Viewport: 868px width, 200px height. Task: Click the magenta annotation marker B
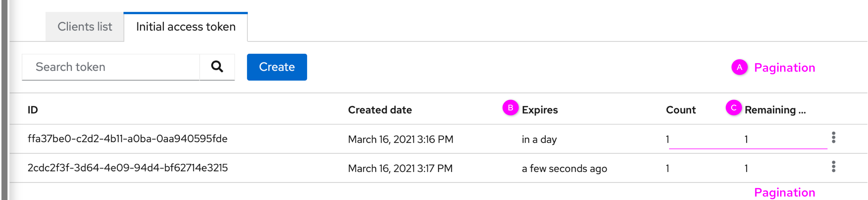510,108
